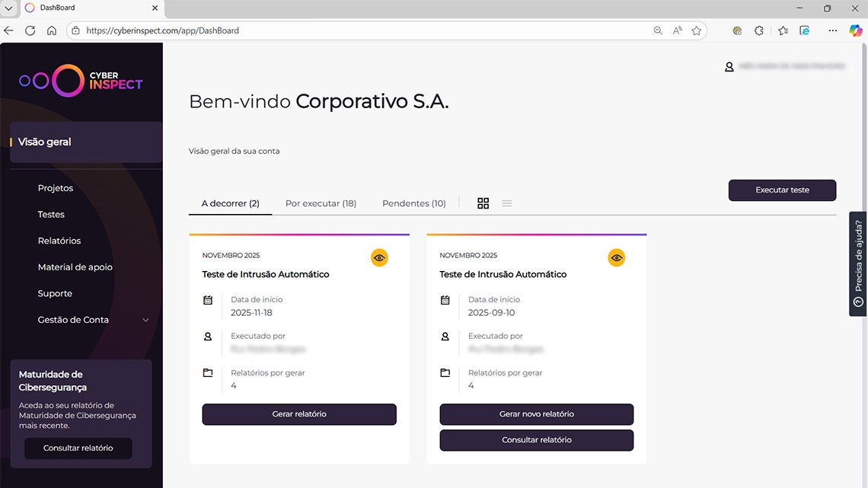The height and width of the screenshot is (488, 868).
Task: Toggle the eye icon on the right test card
Action: tap(617, 257)
